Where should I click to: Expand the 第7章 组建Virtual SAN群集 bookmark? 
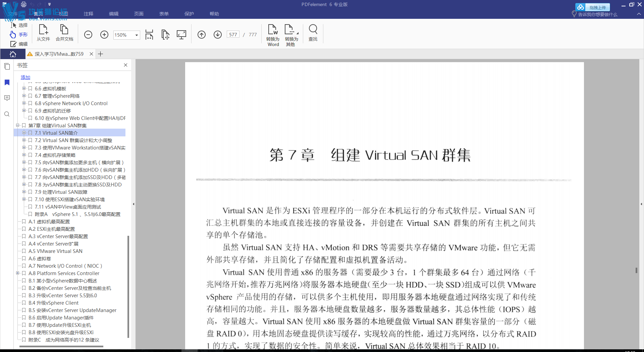pyautogui.click(x=18, y=125)
